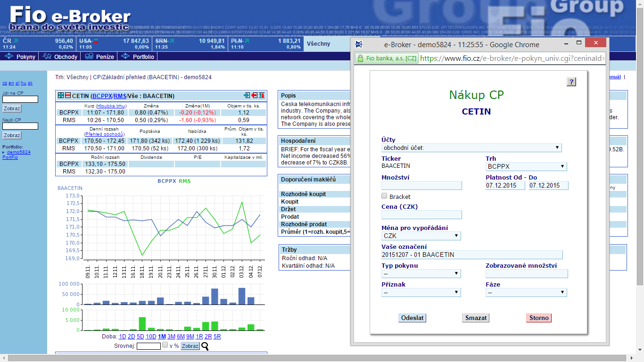Set chart period to 5R
644x362 pixels.
[x=217, y=337]
